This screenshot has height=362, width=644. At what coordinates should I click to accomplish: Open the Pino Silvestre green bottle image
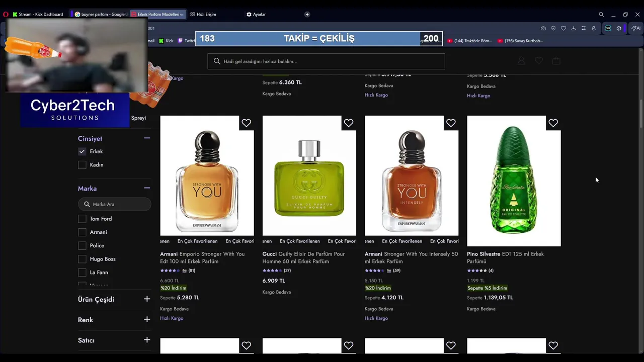pyautogui.click(x=514, y=181)
